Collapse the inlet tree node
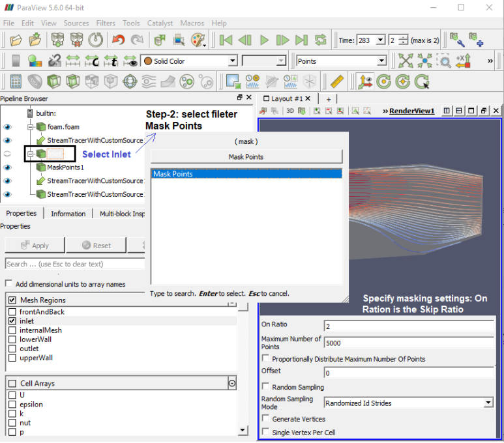Viewport: 504px width, 443px height. tap(31, 154)
